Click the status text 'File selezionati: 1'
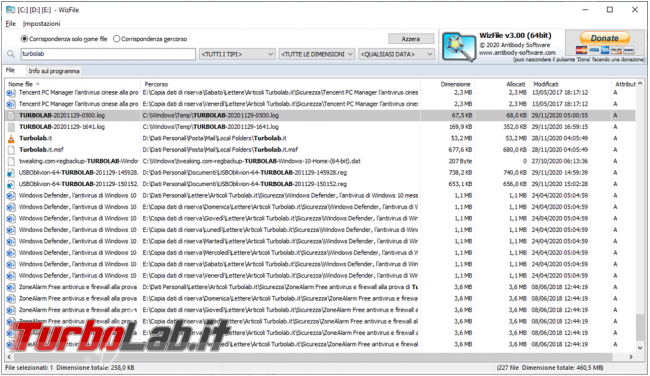 29,368
